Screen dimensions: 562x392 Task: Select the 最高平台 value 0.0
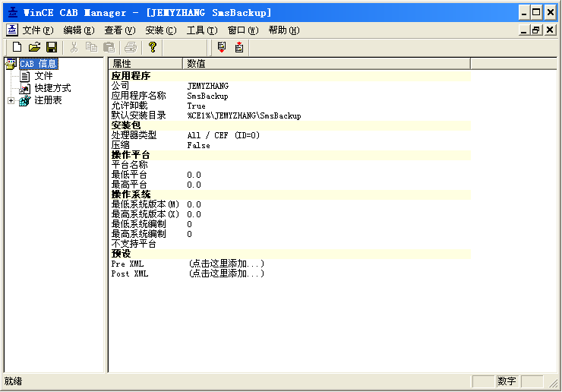point(194,185)
